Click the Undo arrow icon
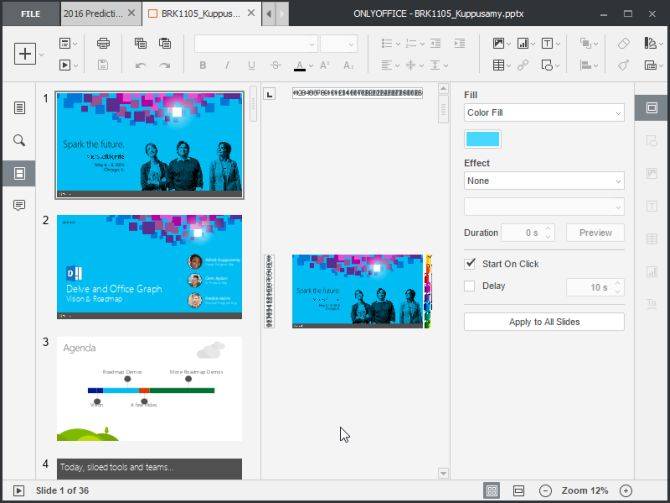 (141, 65)
